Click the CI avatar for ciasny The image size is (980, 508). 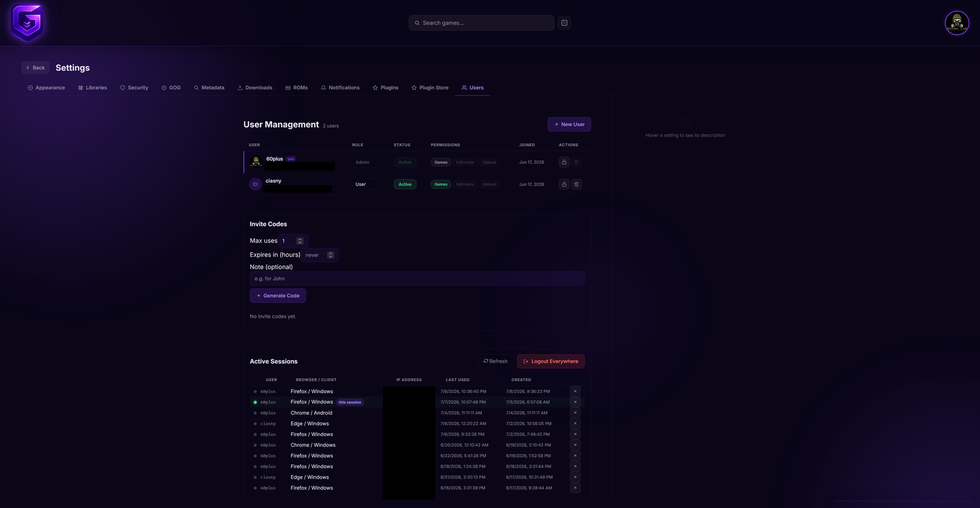pos(255,184)
